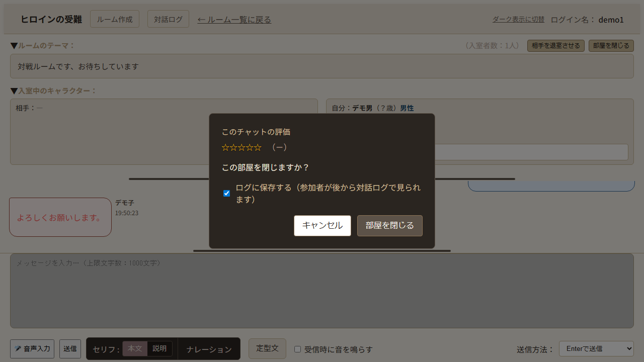Viewport: 644px width, 362px height.
Task: Click the 相手を退室させる button
Action: coord(555,45)
